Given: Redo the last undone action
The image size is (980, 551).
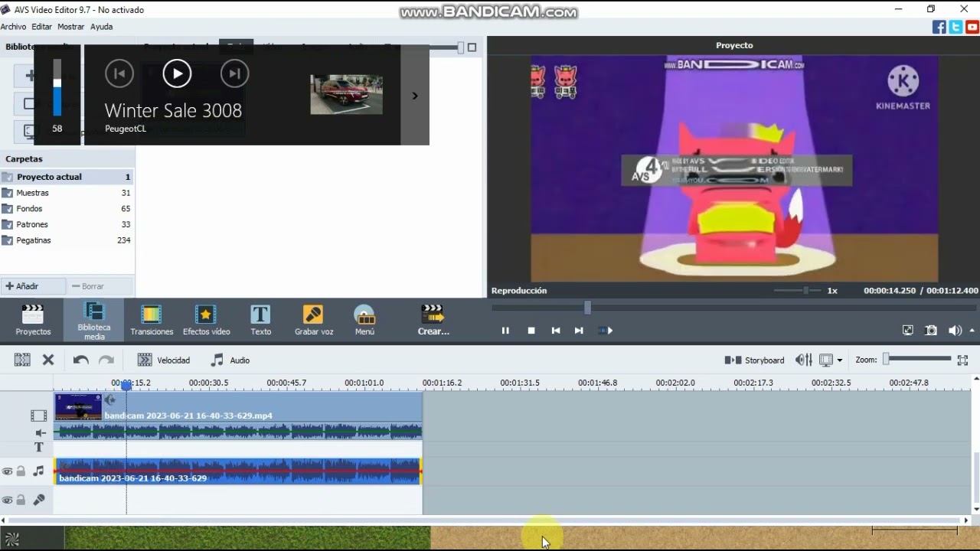Looking at the screenshot, I should point(106,360).
